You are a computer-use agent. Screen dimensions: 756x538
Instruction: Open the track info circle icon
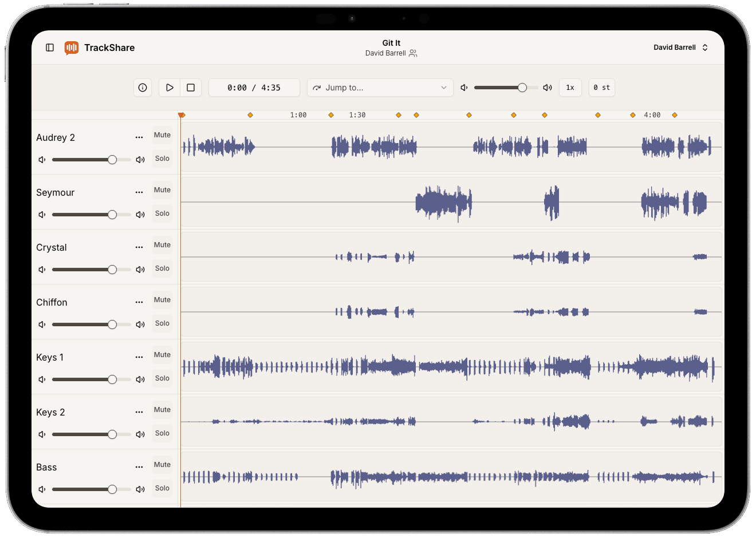[143, 88]
